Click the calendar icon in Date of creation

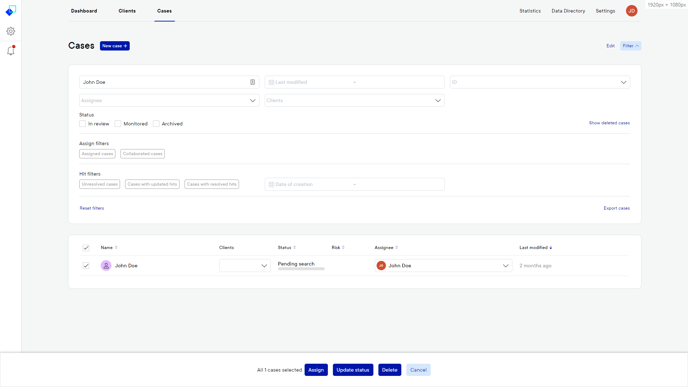pos(271,184)
